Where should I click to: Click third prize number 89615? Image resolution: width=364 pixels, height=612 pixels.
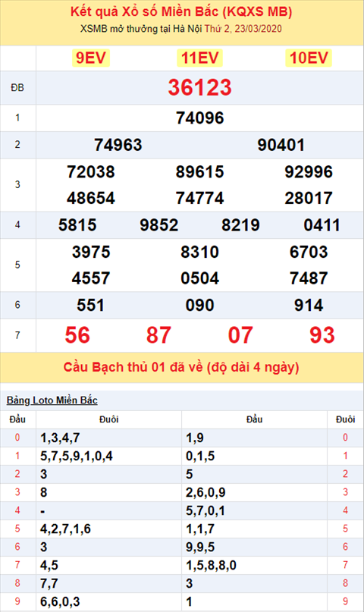point(199,171)
